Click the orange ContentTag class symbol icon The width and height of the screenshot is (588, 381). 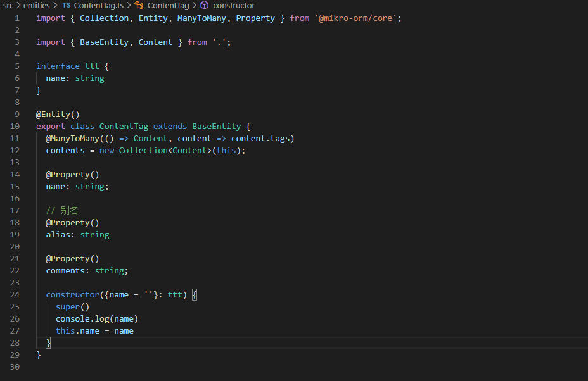point(139,5)
